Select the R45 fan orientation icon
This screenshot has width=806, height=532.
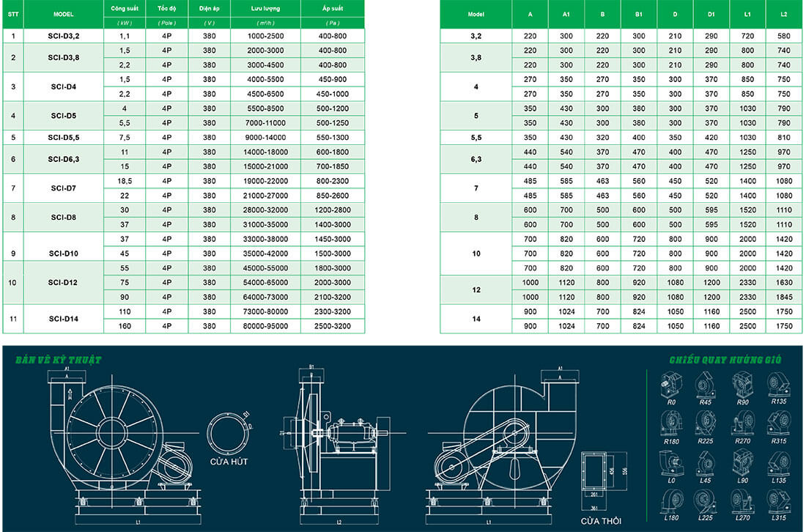(x=706, y=385)
